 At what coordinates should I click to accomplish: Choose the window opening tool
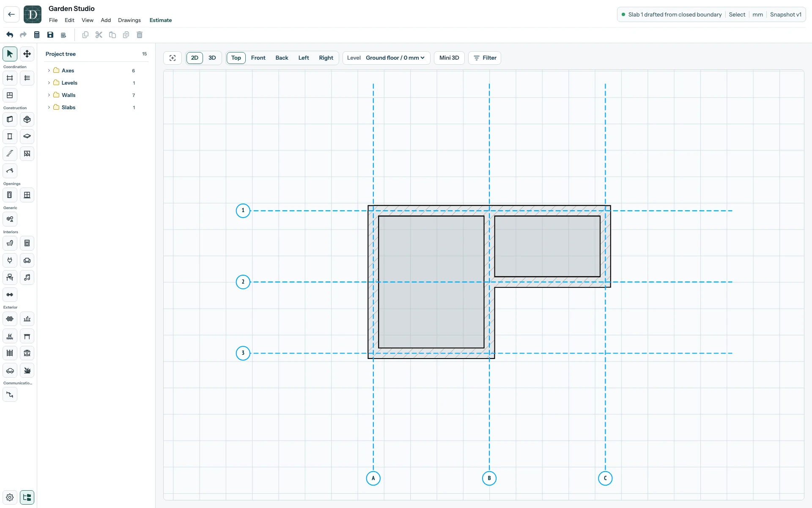click(27, 195)
